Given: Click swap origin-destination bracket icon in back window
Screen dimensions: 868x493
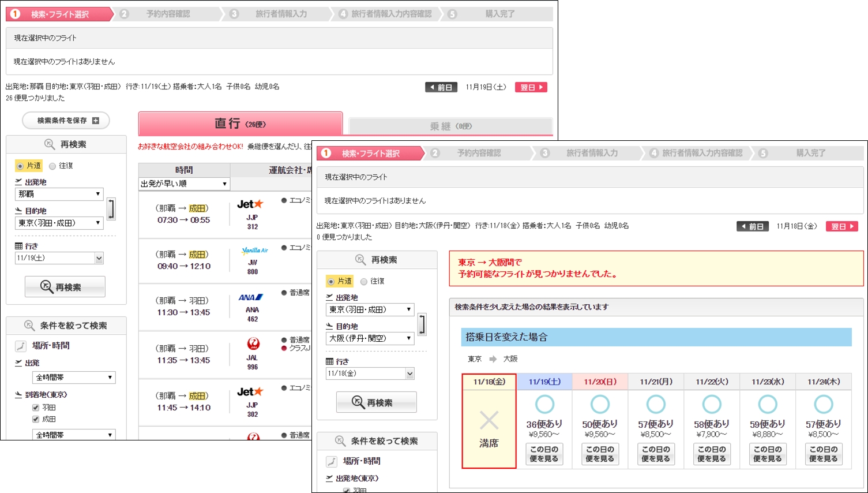Looking at the screenshot, I should click(x=111, y=208).
